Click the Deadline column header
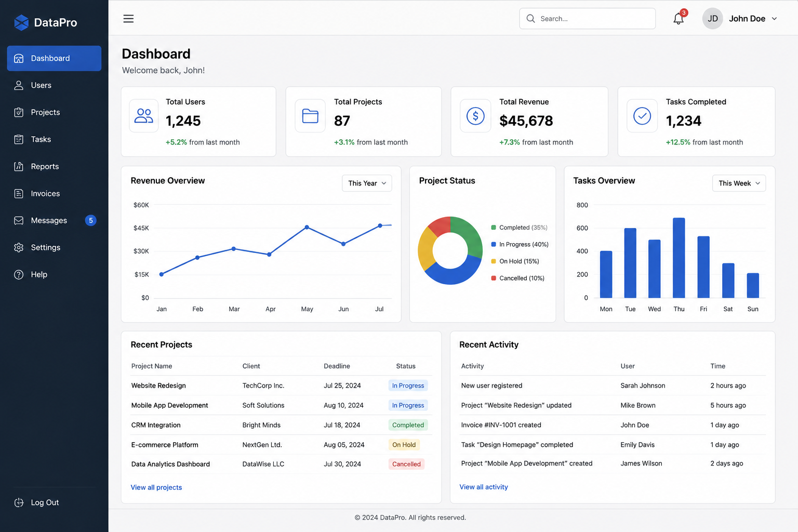Viewport: 798px width, 532px height. [337, 366]
